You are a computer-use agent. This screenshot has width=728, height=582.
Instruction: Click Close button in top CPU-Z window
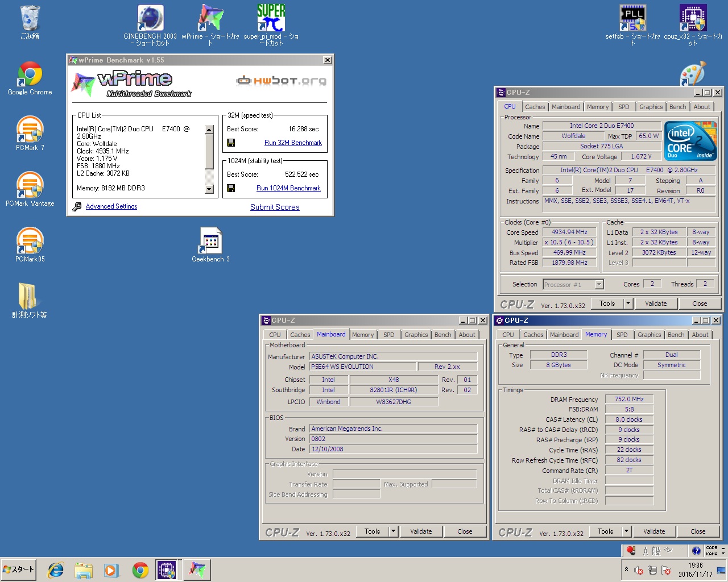point(700,304)
